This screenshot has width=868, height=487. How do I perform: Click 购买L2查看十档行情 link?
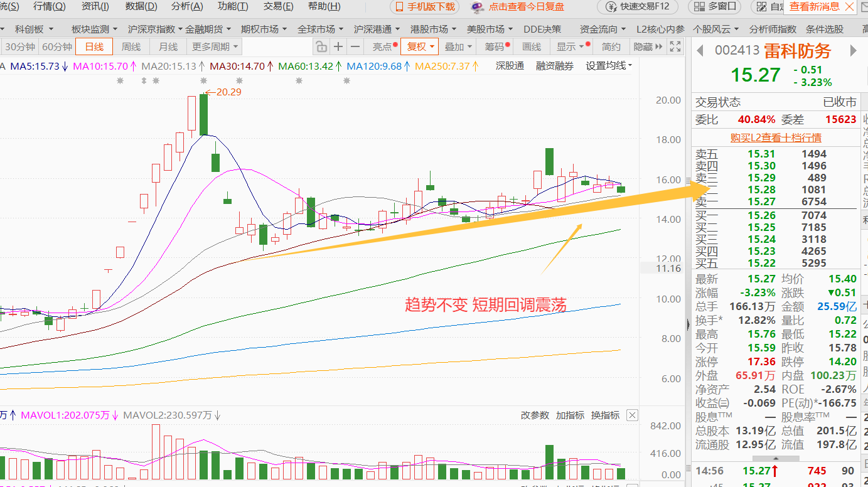[776, 137]
